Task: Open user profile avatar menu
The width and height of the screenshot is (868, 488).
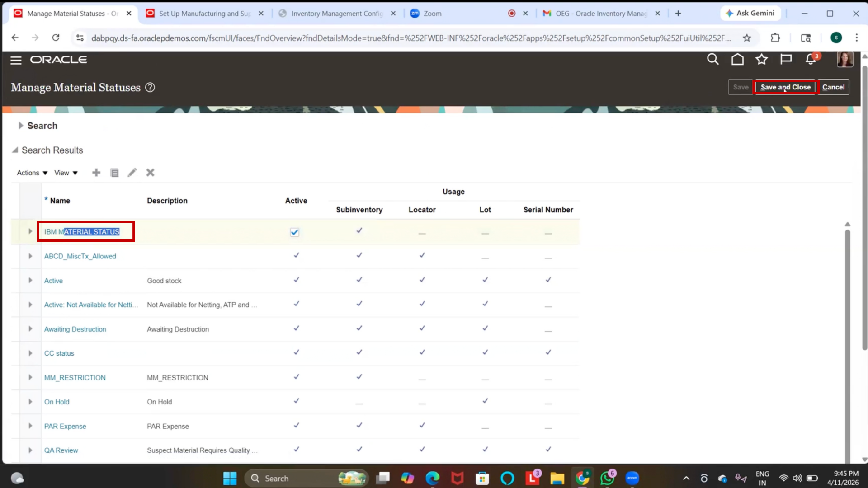Action: click(x=844, y=59)
